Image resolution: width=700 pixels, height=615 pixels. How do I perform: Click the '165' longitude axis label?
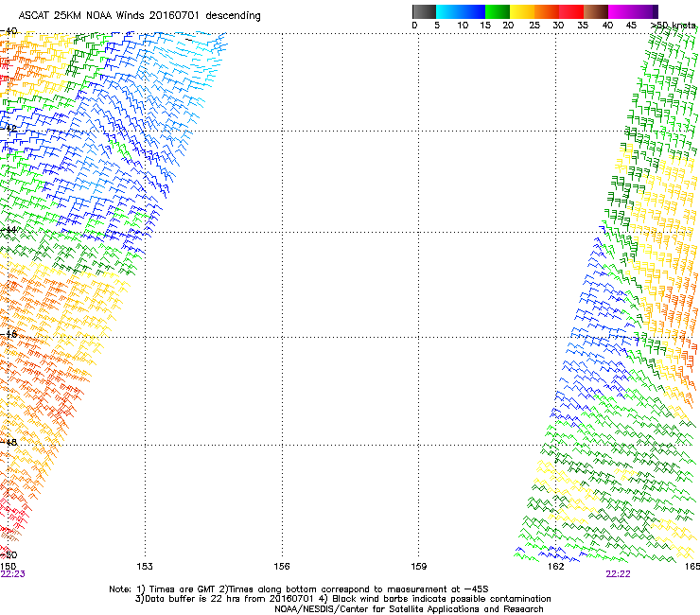pyautogui.click(x=692, y=567)
